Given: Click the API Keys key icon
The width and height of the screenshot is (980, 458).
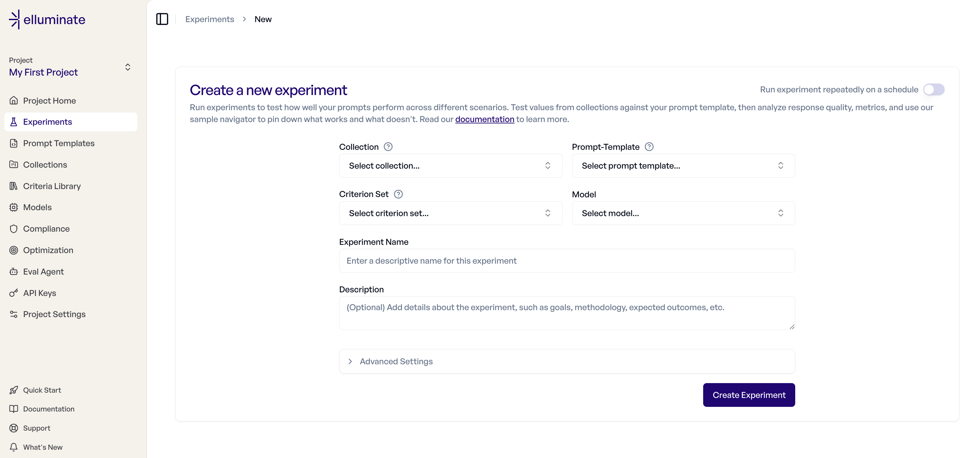Looking at the screenshot, I should (14, 293).
